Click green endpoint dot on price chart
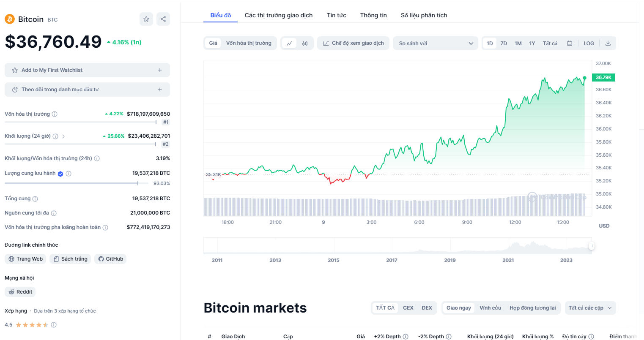The image size is (644, 340). 584,78
